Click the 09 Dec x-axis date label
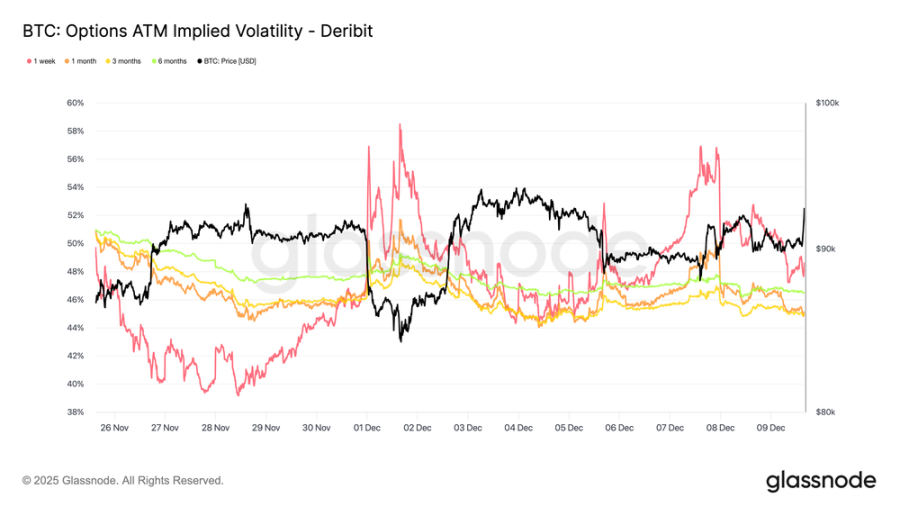Viewport: 900px width, 507px height. coord(769,427)
